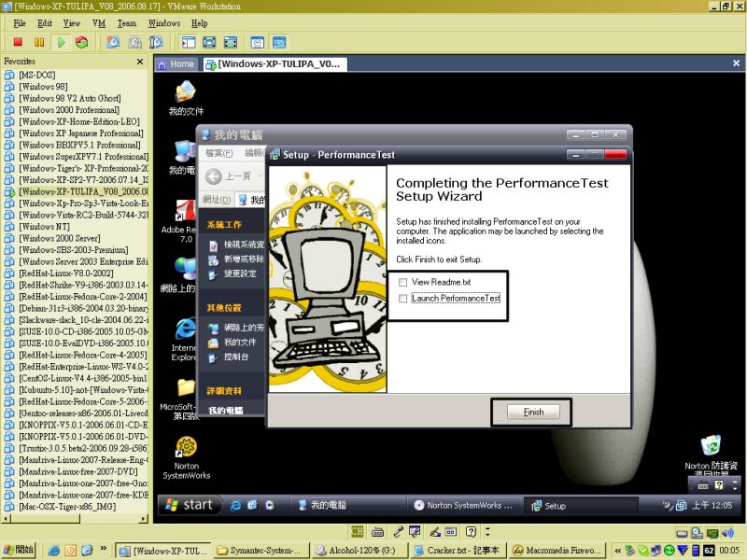Open 我的文件 icon on the guest desktop
The width and height of the screenshot is (747, 560).
pos(186,98)
